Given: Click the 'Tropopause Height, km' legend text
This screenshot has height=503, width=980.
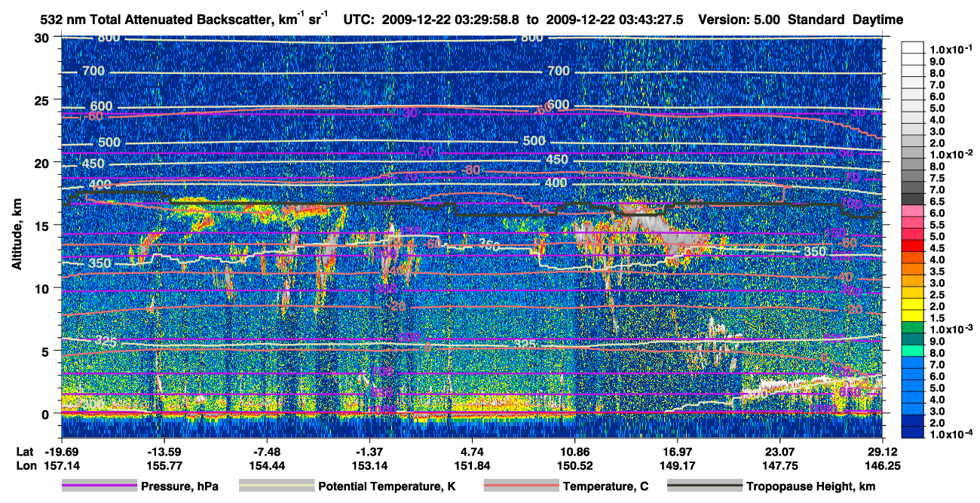Looking at the screenshot, I should tap(811, 487).
